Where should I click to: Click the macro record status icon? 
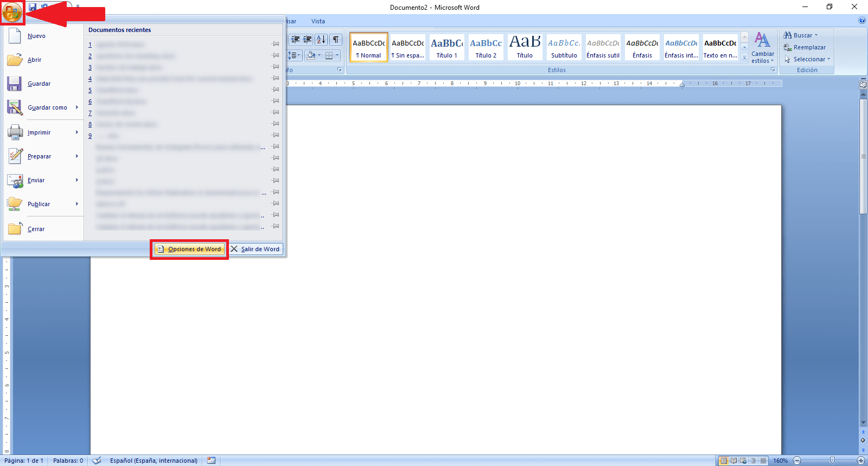tap(211, 461)
